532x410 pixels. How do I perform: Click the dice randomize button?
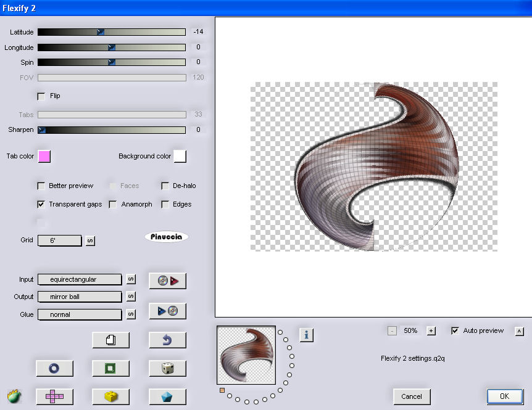[x=168, y=368]
